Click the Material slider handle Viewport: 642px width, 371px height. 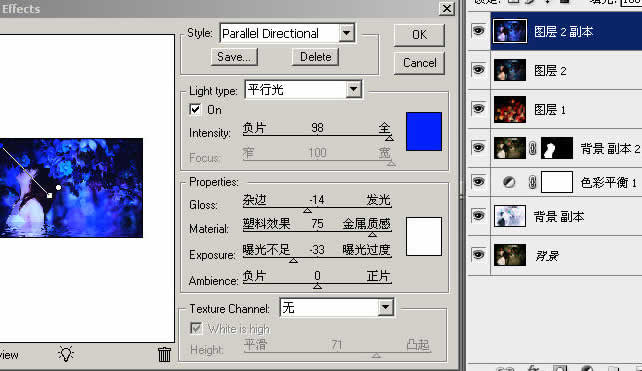click(372, 235)
